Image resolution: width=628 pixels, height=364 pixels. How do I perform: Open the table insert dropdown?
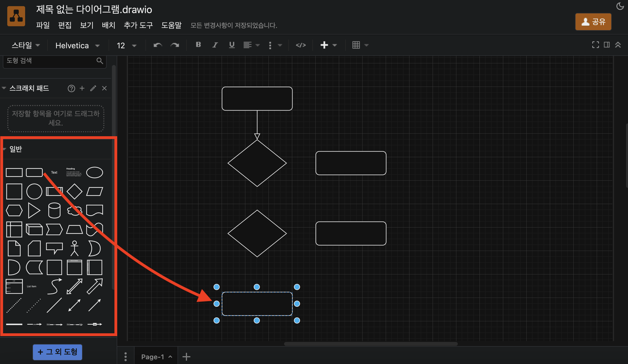[360, 45]
